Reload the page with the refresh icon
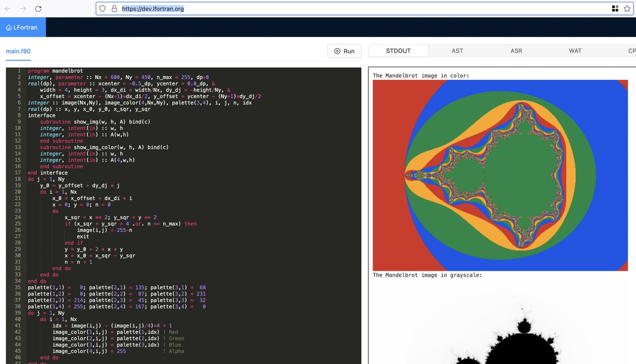 38,9
